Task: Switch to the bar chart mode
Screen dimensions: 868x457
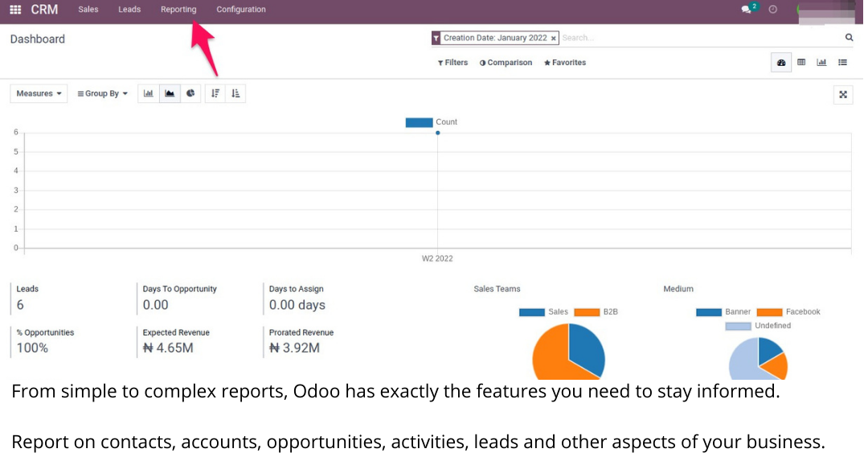Action: click(x=149, y=93)
